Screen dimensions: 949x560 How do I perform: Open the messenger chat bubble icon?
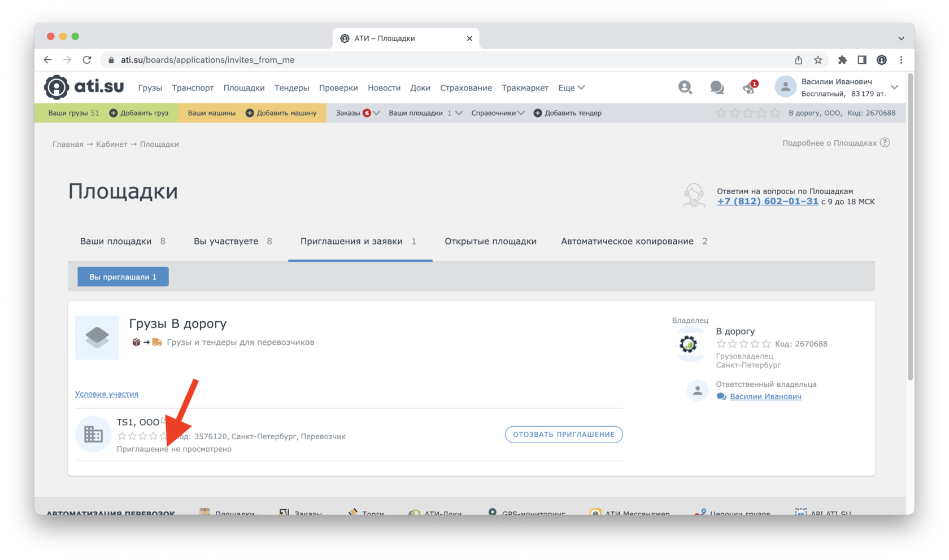pos(717,87)
